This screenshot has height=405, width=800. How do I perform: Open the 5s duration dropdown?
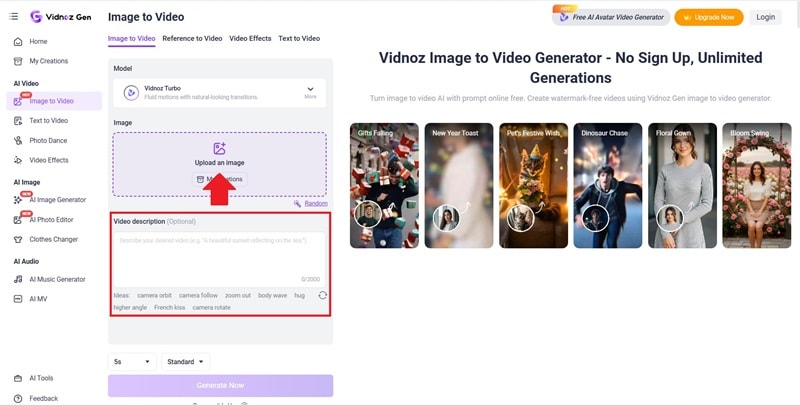tap(132, 362)
